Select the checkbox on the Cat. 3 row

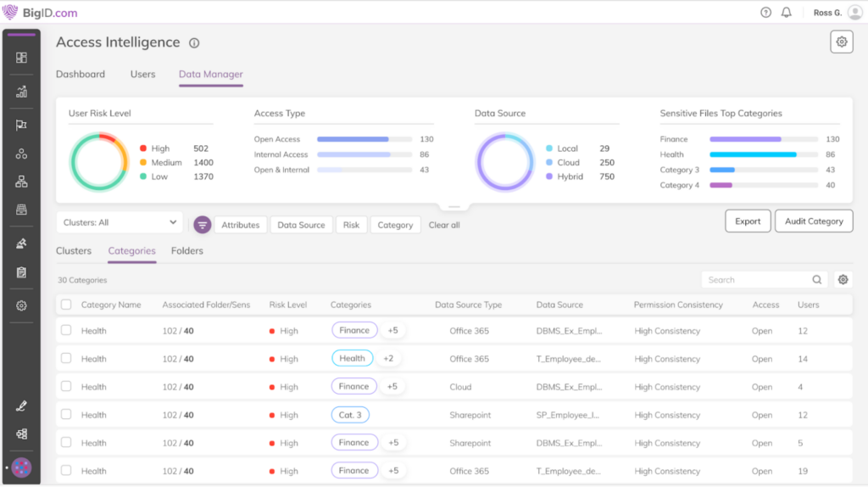click(x=66, y=415)
